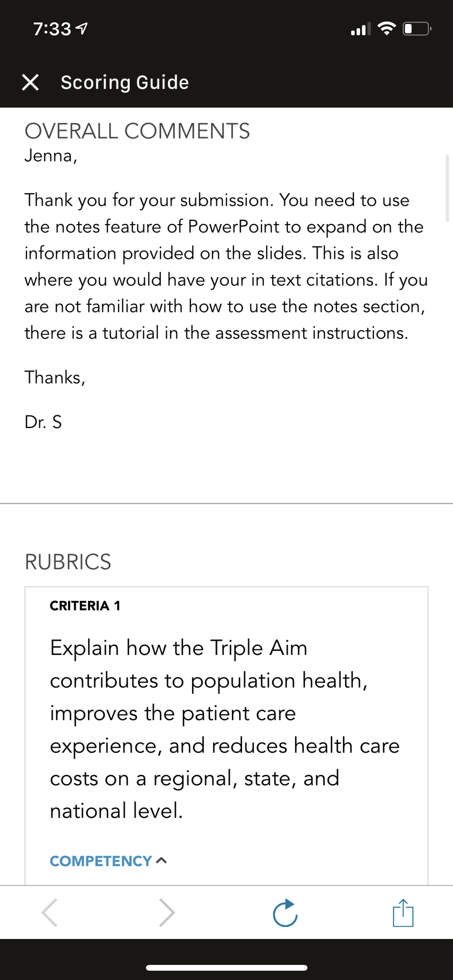The width and height of the screenshot is (453, 980).
Task: Tap the Triple Aim criteria description
Action: click(x=225, y=729)
